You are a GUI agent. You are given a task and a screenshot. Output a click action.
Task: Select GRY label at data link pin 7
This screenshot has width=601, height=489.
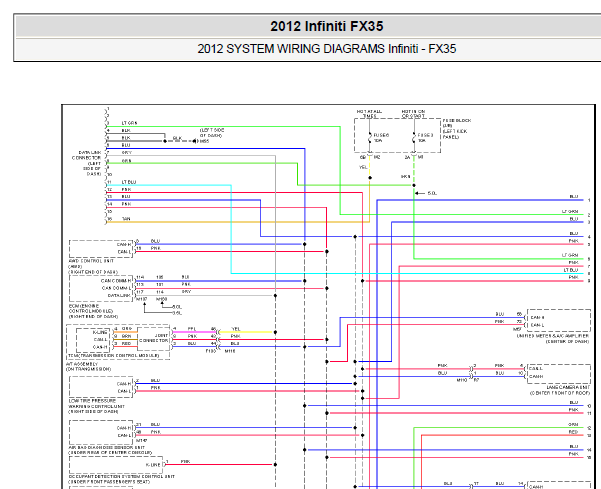click(x=126, y=153)
